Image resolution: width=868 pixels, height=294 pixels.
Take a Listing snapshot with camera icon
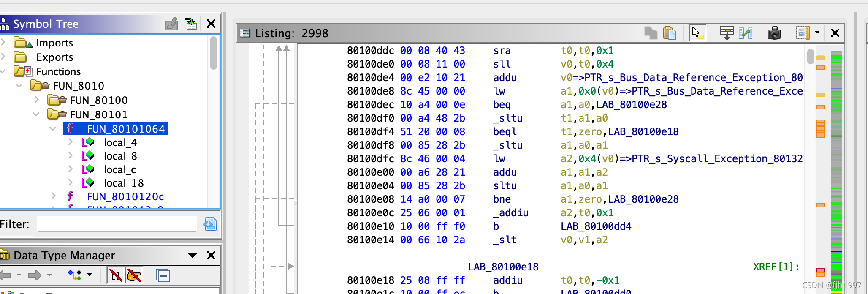coord(774,33)
